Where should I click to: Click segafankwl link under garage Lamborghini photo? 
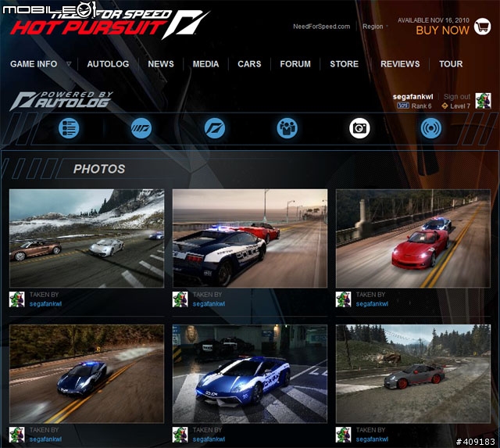click(209, 439)
